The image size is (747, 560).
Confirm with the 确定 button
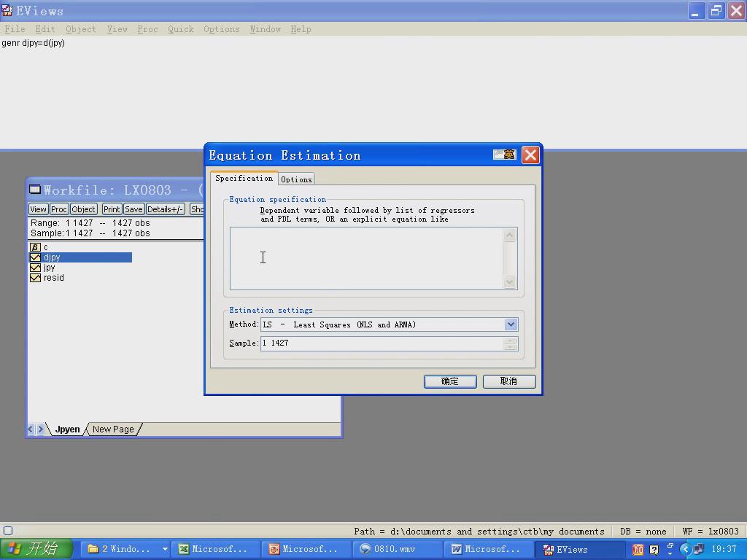(450, 381)
